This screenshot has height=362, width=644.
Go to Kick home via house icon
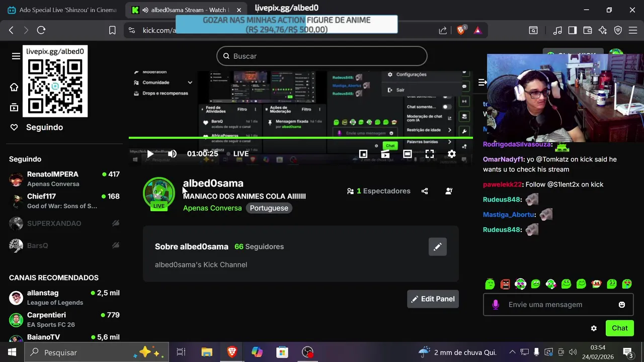(14, 87)
